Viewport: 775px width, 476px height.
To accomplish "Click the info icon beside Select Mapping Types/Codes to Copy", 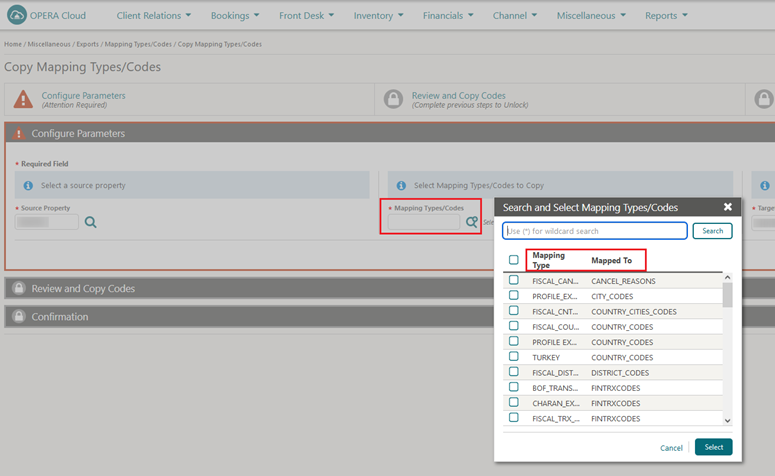I will pos(401,185).
